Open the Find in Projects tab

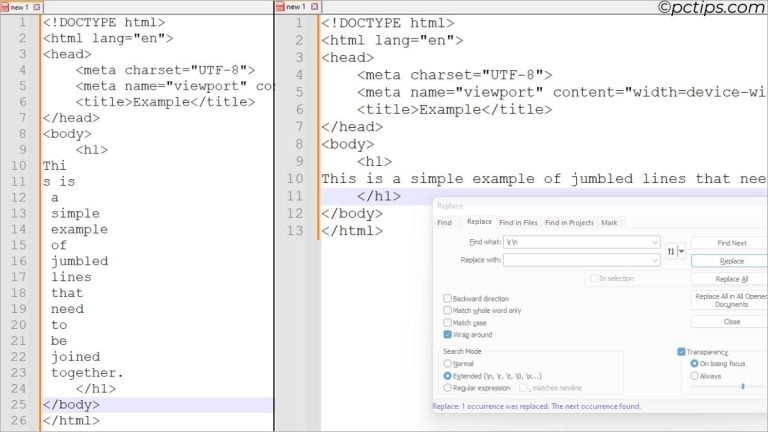coord(569,222)
